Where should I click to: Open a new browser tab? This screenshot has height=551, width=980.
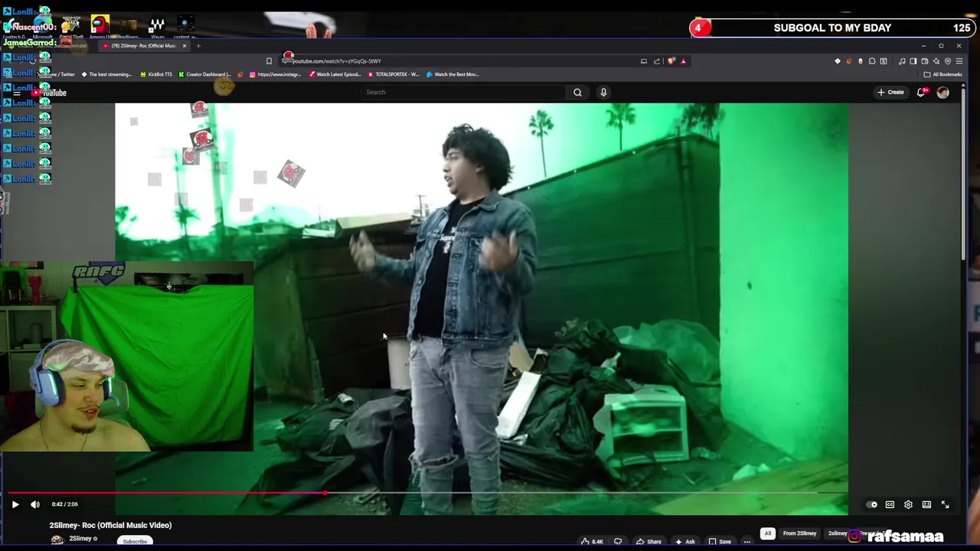pos(198,46)
